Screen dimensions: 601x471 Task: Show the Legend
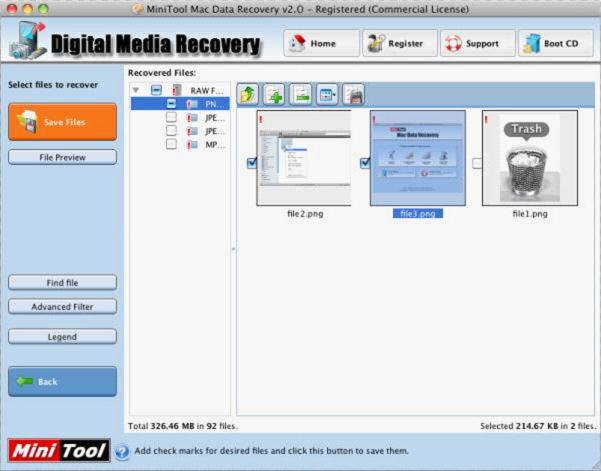tap(62, 336)
